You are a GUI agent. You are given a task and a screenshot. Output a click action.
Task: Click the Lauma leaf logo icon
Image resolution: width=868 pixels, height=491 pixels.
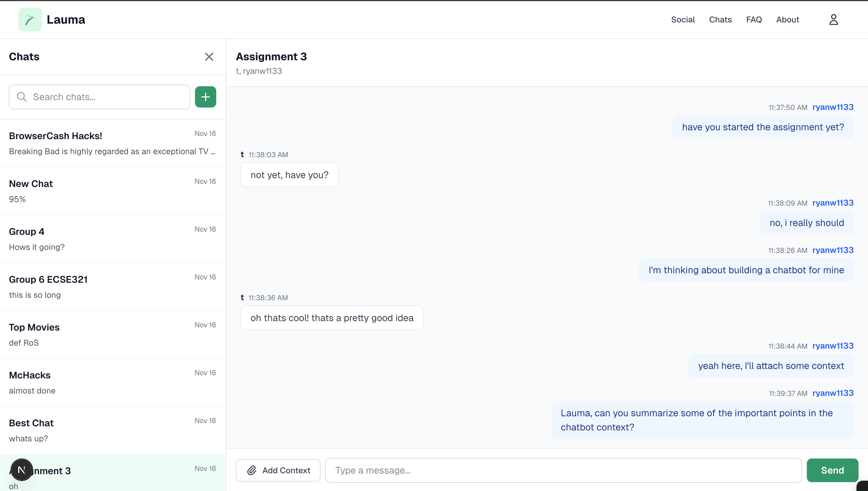point(30,19)
